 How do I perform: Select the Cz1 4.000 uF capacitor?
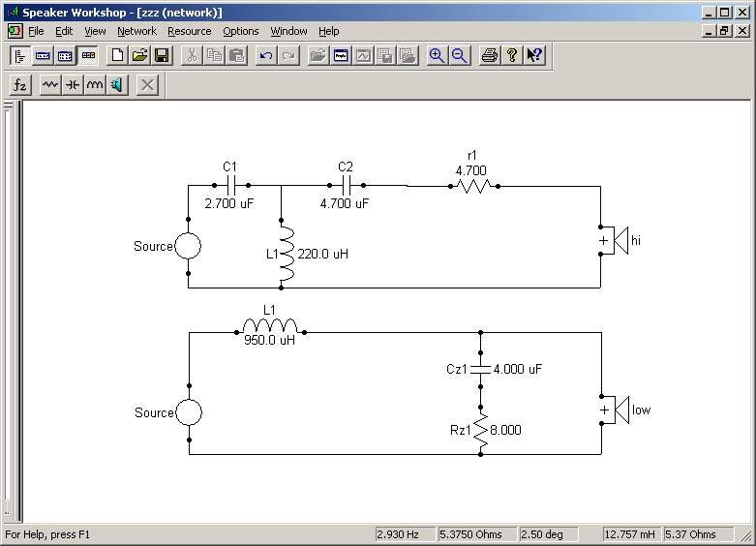click(x=480, y=369)
